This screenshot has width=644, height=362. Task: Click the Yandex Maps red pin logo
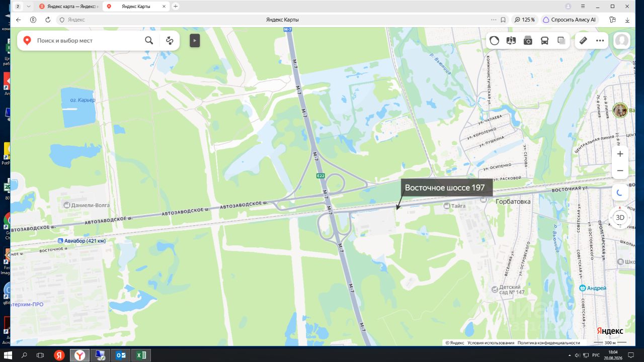[27, 41]
